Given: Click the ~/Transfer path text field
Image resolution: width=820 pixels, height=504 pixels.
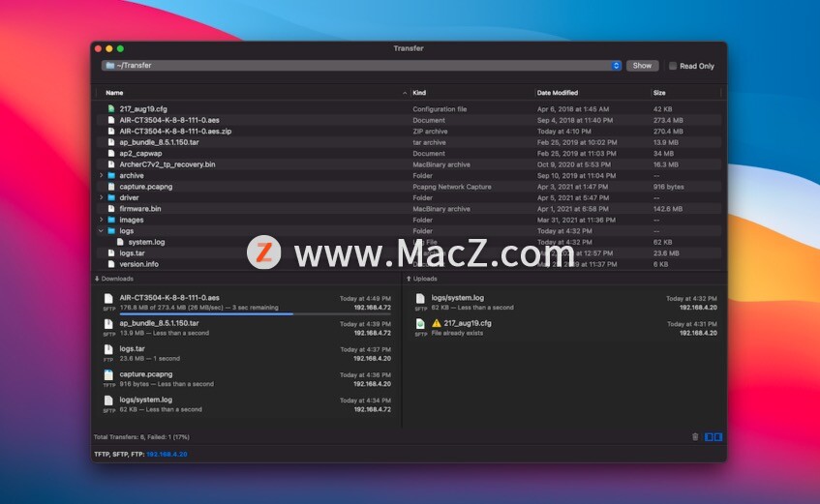Looking at the screenshot, I should point(361,66).
